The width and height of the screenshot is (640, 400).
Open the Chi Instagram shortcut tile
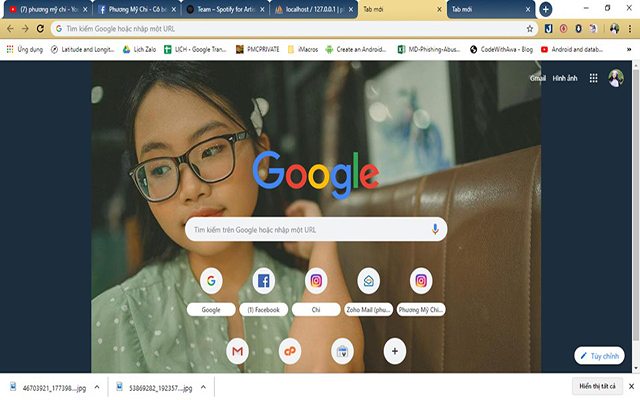[316, 292]
